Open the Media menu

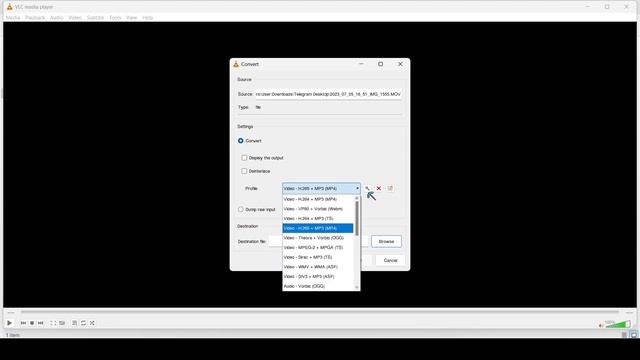tap(13, 18)
